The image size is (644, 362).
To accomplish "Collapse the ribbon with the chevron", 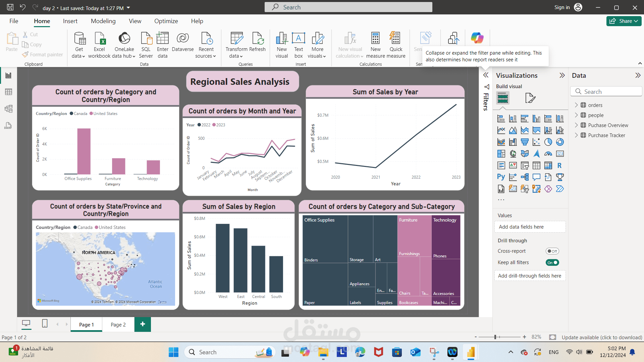I will [x=640, y=63].
